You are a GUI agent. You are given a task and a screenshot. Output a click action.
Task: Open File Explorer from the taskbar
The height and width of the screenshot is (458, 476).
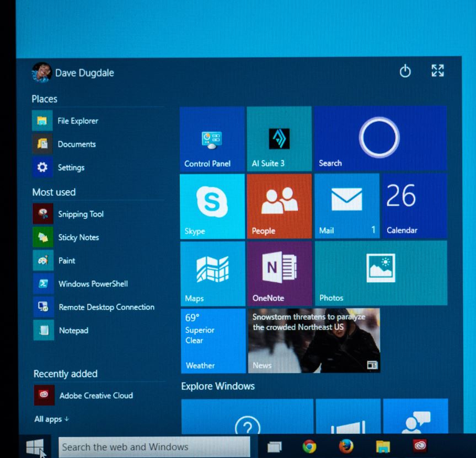[x=383, y=446]
